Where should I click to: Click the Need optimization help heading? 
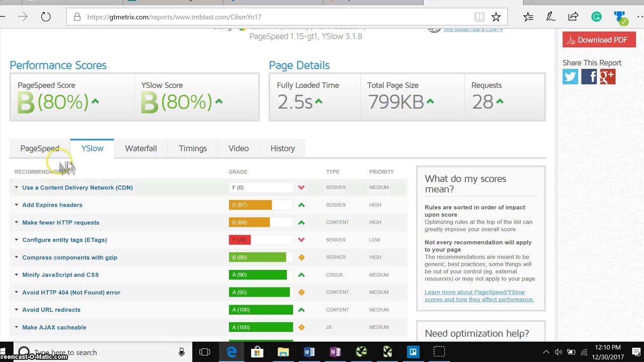click(477, 333)
